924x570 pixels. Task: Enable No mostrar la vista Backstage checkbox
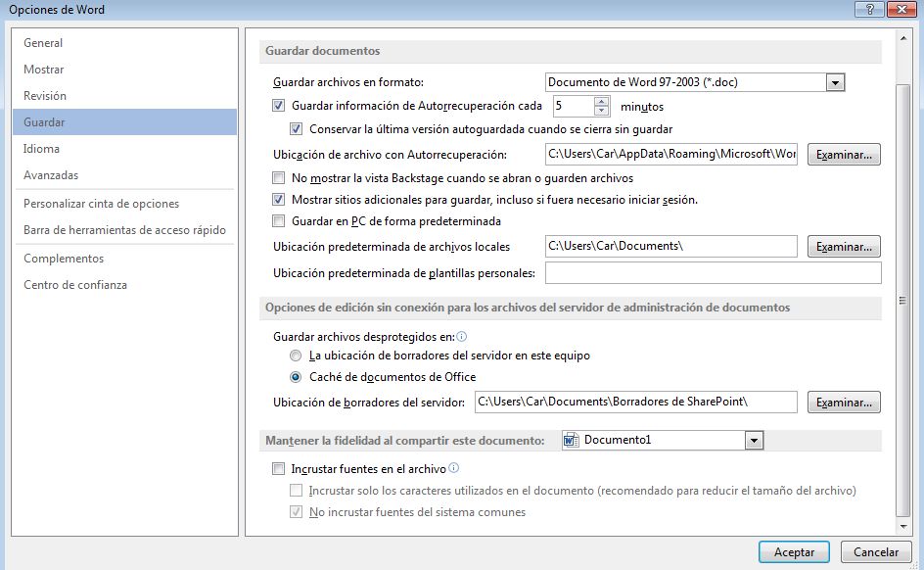[x=279, y=178]
